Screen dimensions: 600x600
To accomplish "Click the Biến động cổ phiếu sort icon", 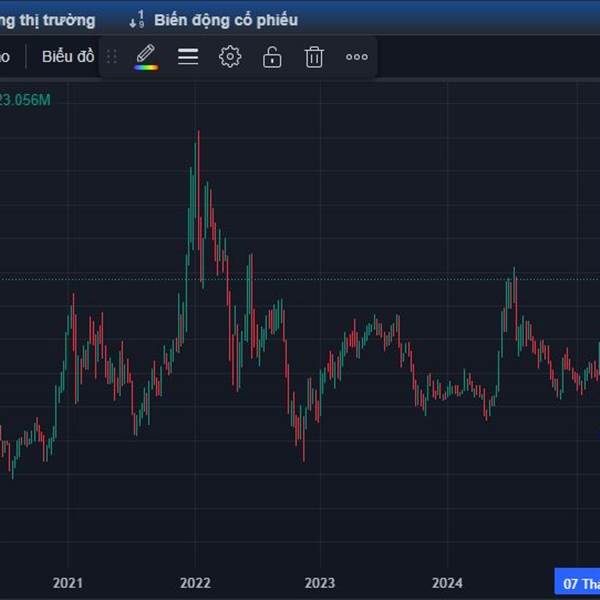I will (137, 19).
